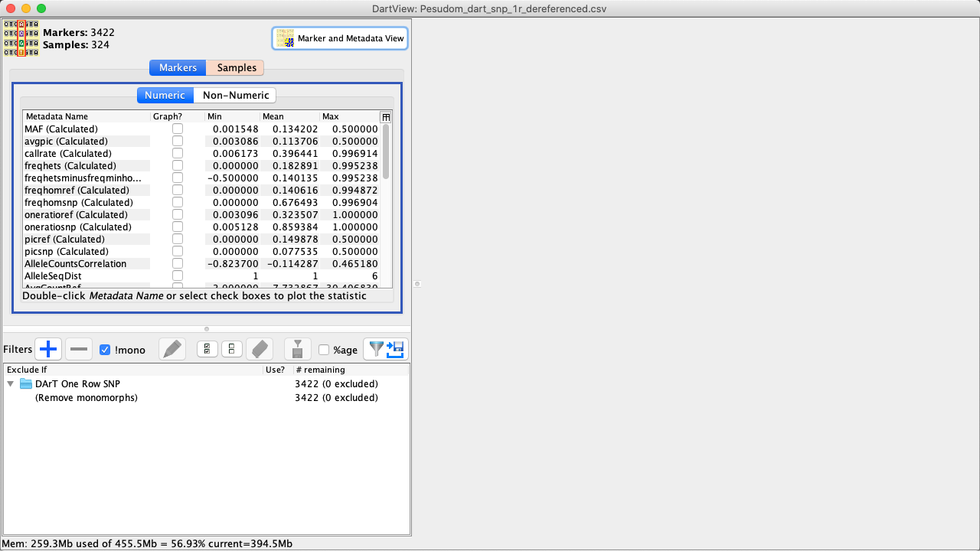
Task: Select the MAF (Calculated) metadata name
Action: point(61,129)
